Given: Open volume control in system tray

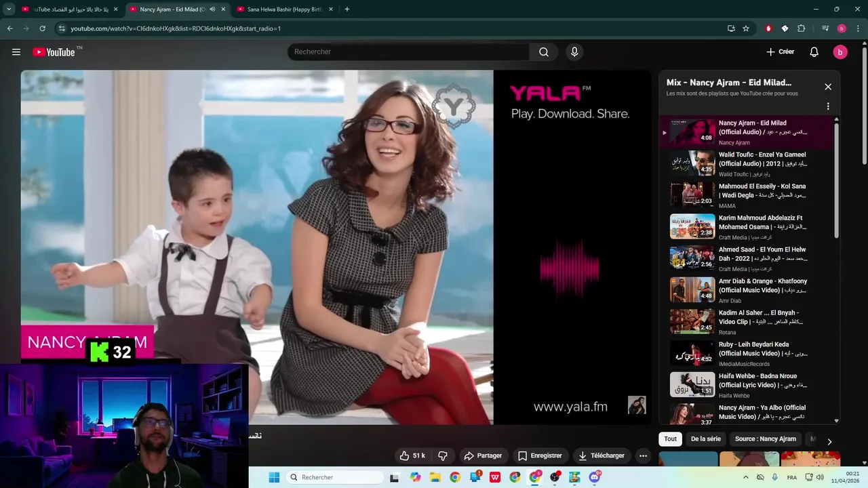Looking at the screenshot, I should click(820, 477).
